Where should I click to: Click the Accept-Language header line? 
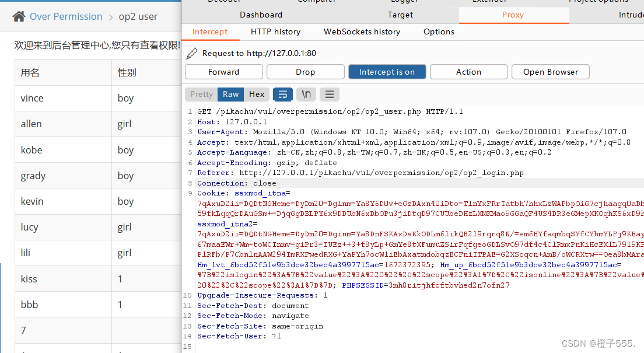[x=374, y=152]
